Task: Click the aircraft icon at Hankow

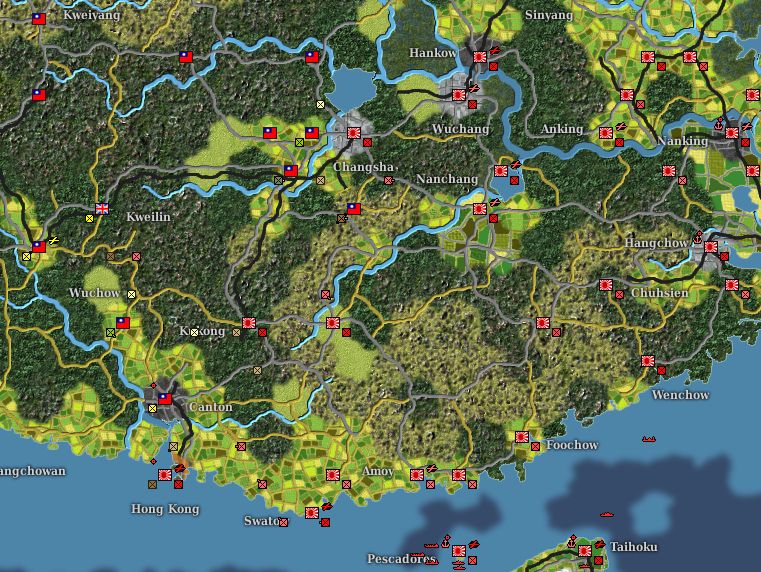Action: pyautogui.click(x=495, y=50)
